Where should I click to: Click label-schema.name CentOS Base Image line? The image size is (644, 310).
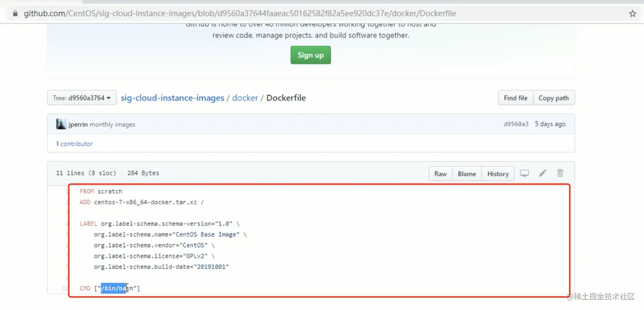click(170, 235)
